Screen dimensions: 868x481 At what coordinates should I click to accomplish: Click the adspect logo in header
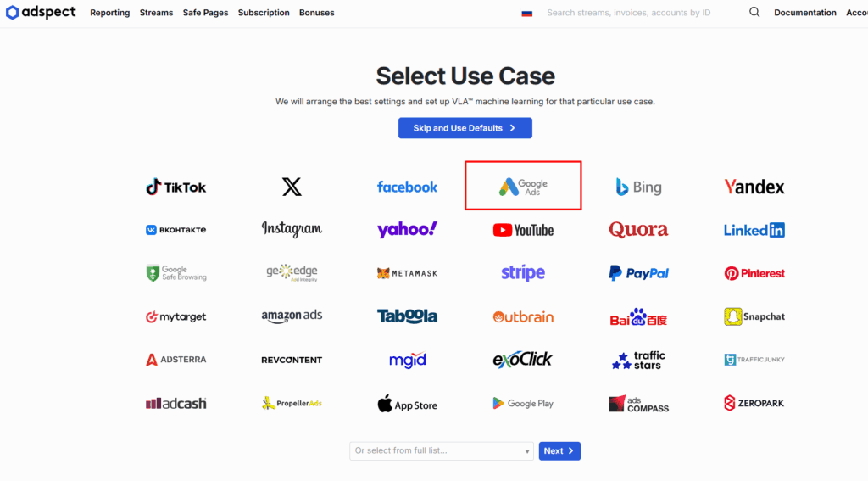[x=41, y=13]
